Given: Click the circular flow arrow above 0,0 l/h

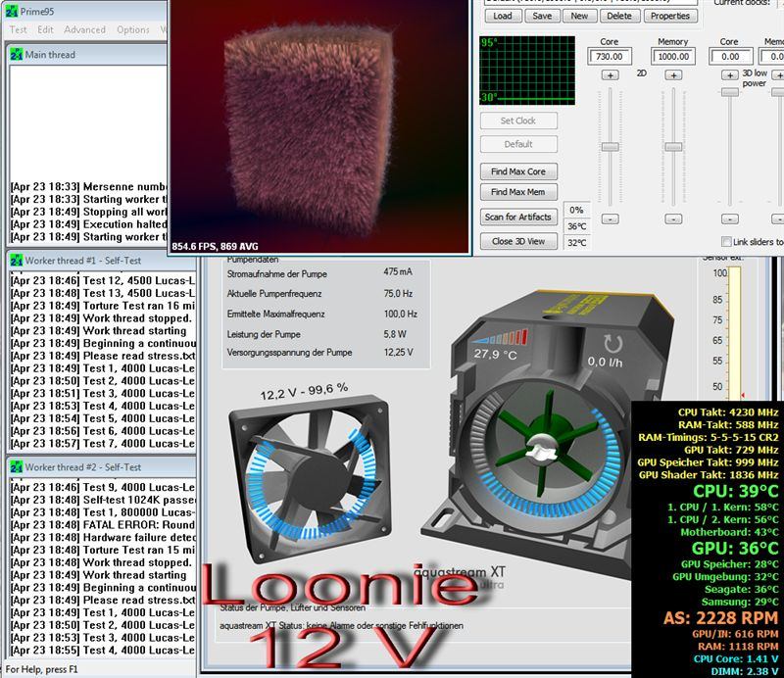Looking at the screenshot, I should (x=612, y=344).
